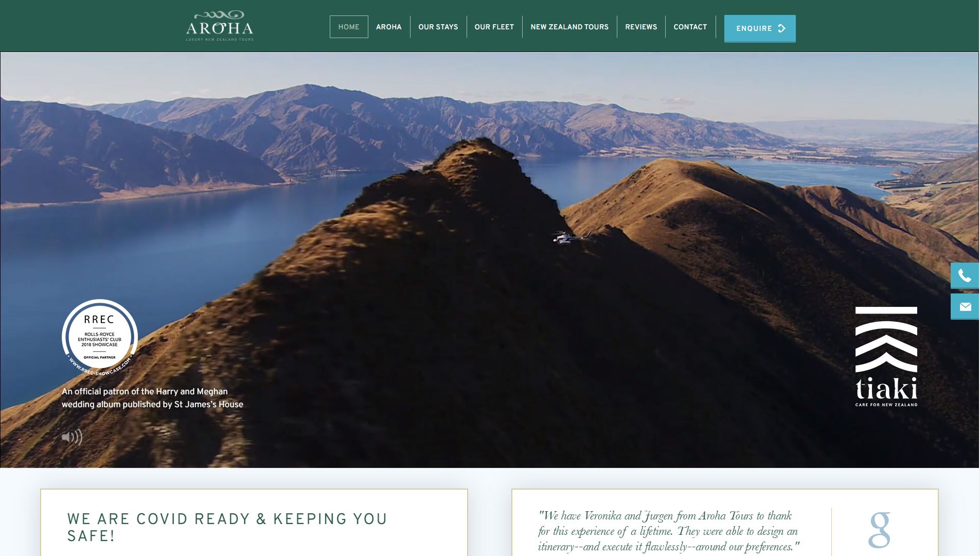This screenshot has height=556, width=980.
Task: Go to New Zealand Tours menu
Action: 569,27
